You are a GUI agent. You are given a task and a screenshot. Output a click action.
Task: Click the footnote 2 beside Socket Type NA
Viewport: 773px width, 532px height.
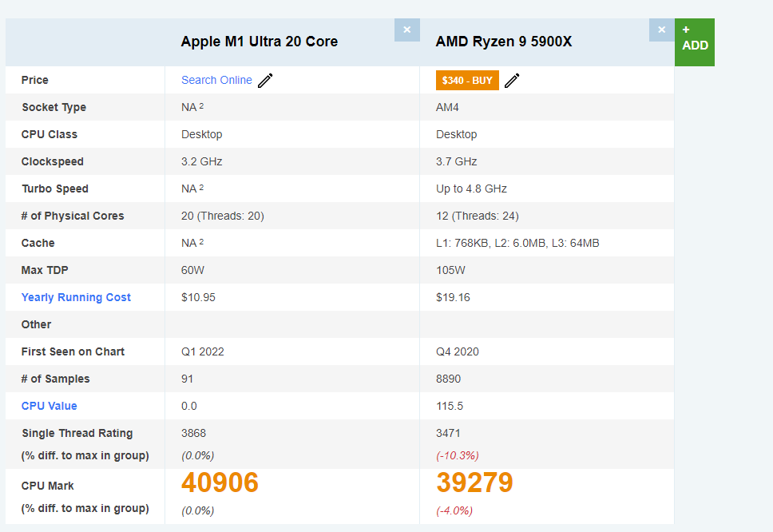pyautogui.click(x=202, y=106)
